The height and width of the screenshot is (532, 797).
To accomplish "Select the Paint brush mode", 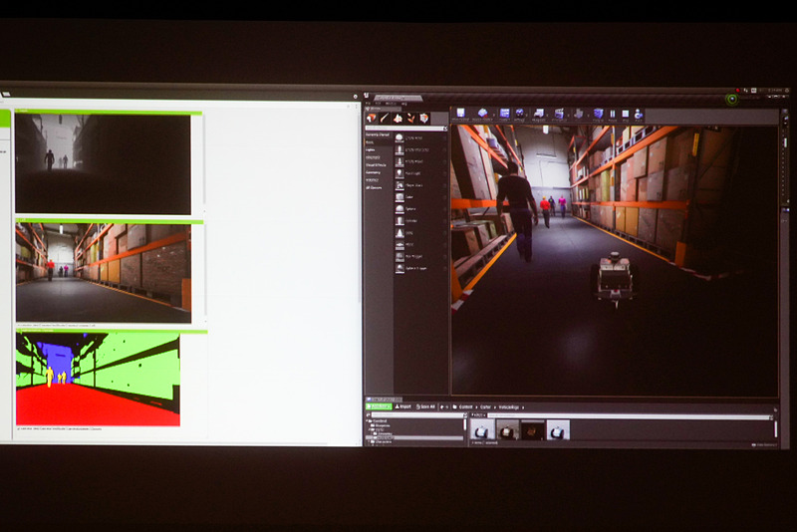I will click(x=385, y=118).
